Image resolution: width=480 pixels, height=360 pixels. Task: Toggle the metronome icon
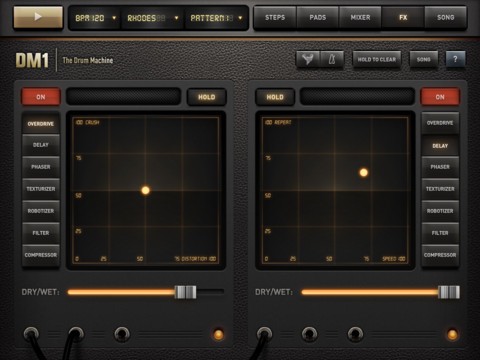(x=332, y=60)
